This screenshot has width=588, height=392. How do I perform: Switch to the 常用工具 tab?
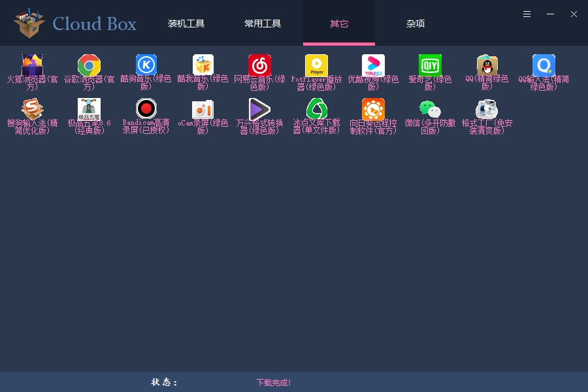(263, 24)
